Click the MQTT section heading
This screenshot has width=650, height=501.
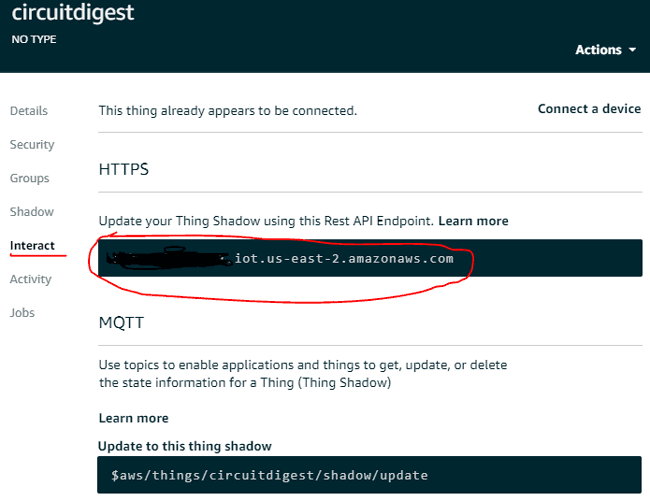121,326
